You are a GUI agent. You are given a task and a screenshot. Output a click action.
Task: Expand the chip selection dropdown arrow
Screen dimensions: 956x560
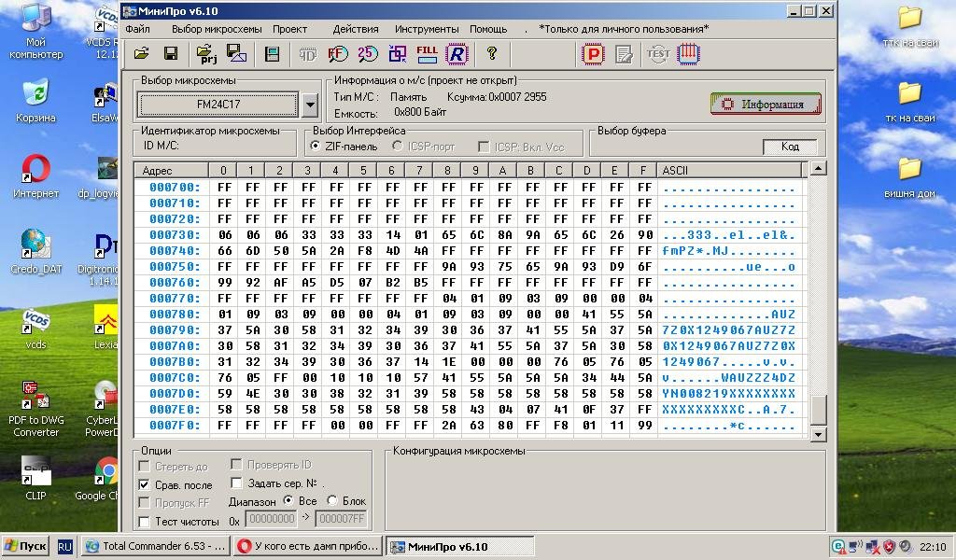point(310,105)
